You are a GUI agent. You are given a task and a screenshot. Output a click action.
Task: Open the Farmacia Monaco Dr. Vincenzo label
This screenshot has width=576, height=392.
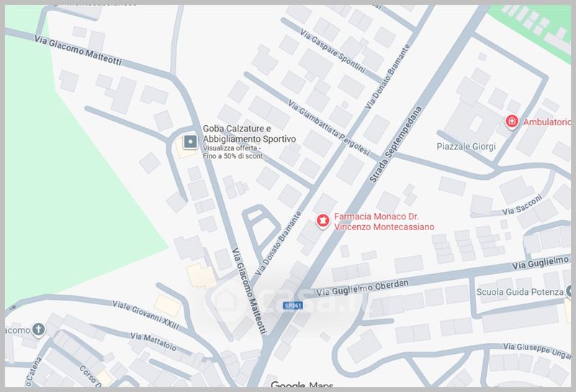click(x=384, y=222)
